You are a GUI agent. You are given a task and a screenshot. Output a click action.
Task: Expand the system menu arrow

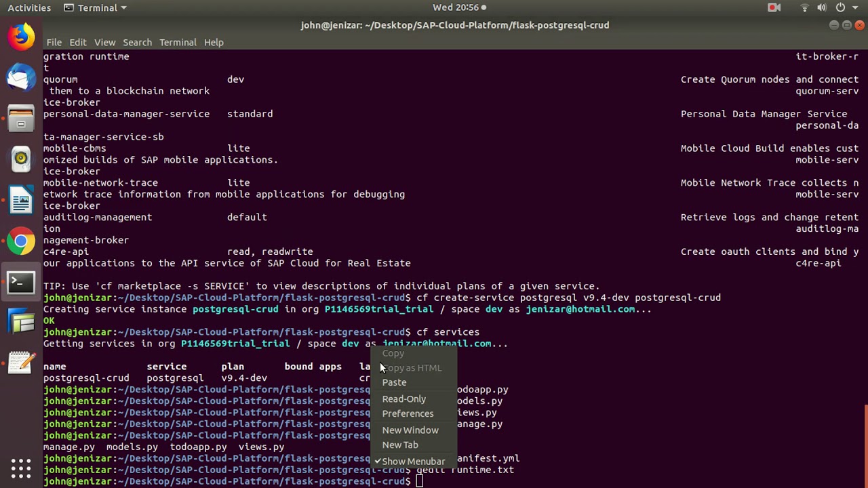point(855,7)
